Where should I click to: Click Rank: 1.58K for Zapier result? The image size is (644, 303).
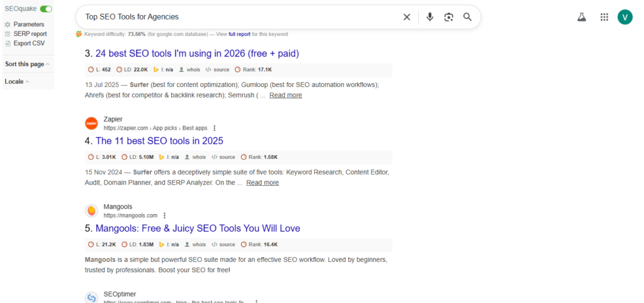coord(259,157)
